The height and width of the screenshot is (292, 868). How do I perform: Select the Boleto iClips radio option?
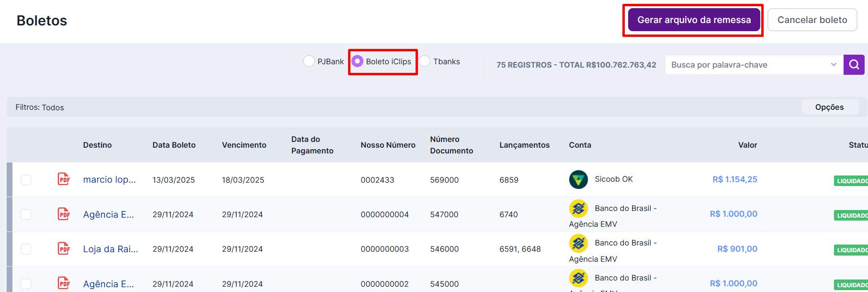[x=358, y=61]
